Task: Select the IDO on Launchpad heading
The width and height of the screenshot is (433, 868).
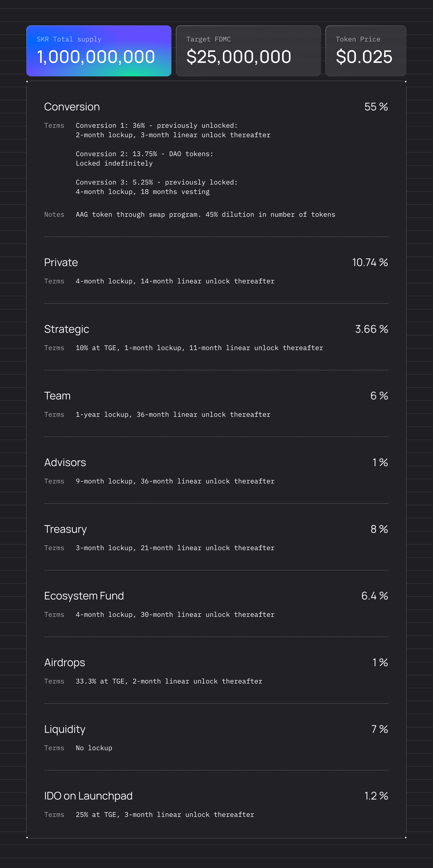Action: click(x=88, y=796)
